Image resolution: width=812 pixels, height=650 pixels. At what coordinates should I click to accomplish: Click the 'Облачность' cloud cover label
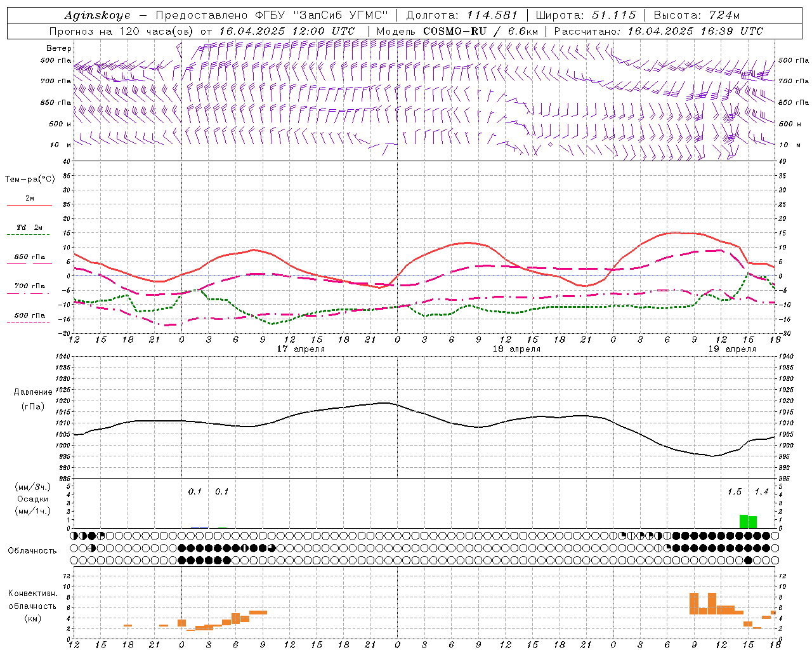32,551
